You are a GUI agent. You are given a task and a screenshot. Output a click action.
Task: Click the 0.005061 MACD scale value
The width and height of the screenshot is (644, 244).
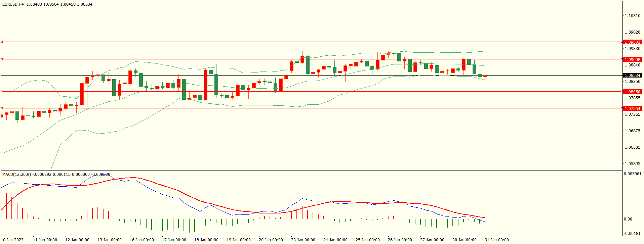[x=632, y=174]
